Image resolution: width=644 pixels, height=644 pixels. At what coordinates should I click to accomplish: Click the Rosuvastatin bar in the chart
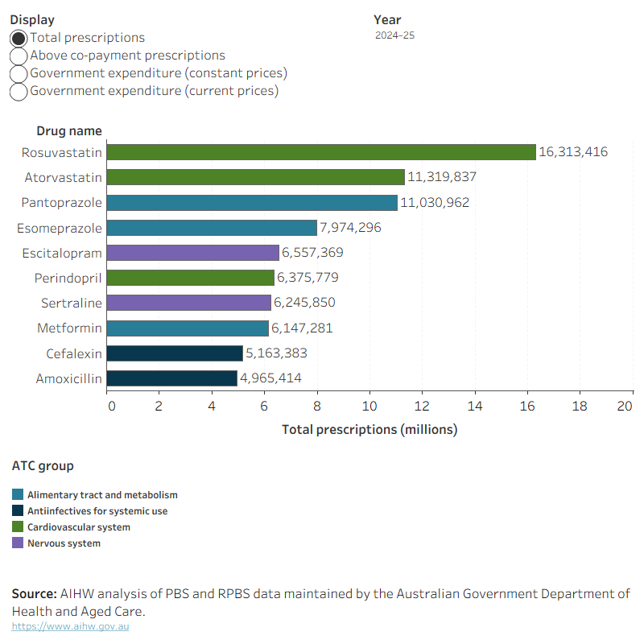pyautogui.click(x=321, y=152)
